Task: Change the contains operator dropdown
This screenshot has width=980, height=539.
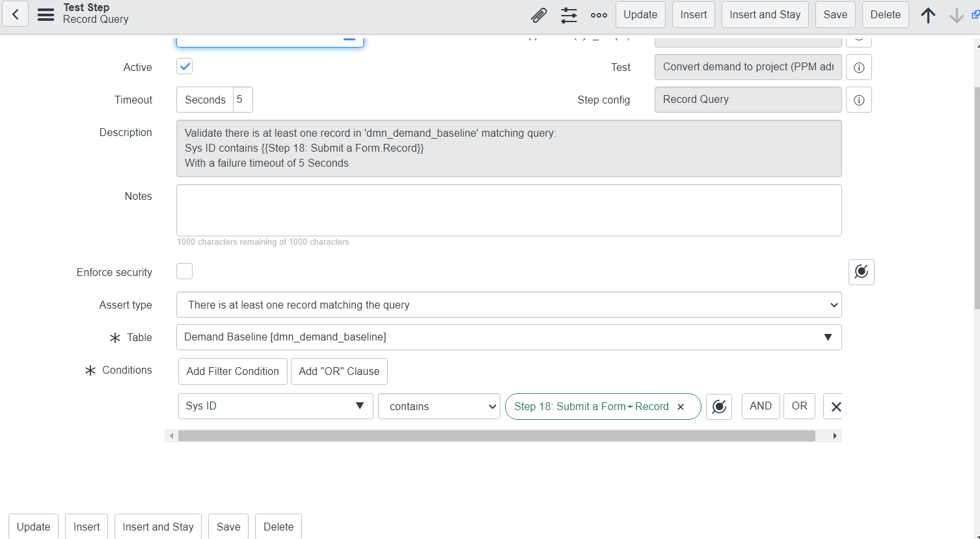Action: pyautogui.click(x=439, y=406)
